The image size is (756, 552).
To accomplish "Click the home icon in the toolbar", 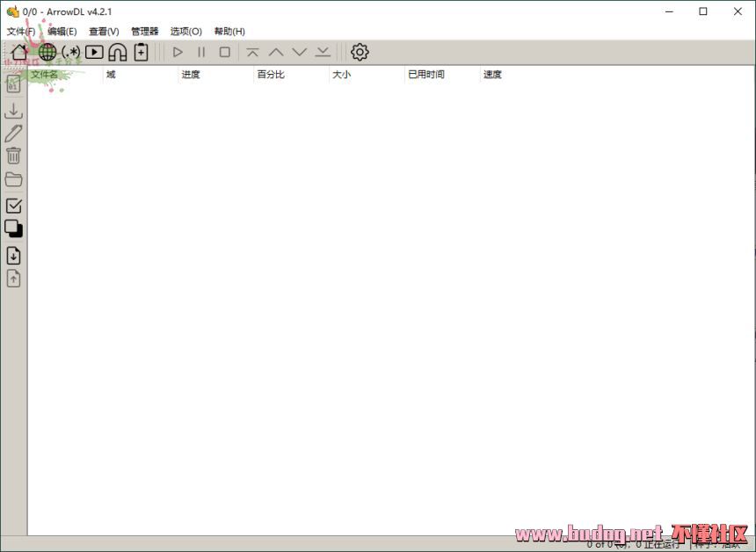I will click(19, 52).
